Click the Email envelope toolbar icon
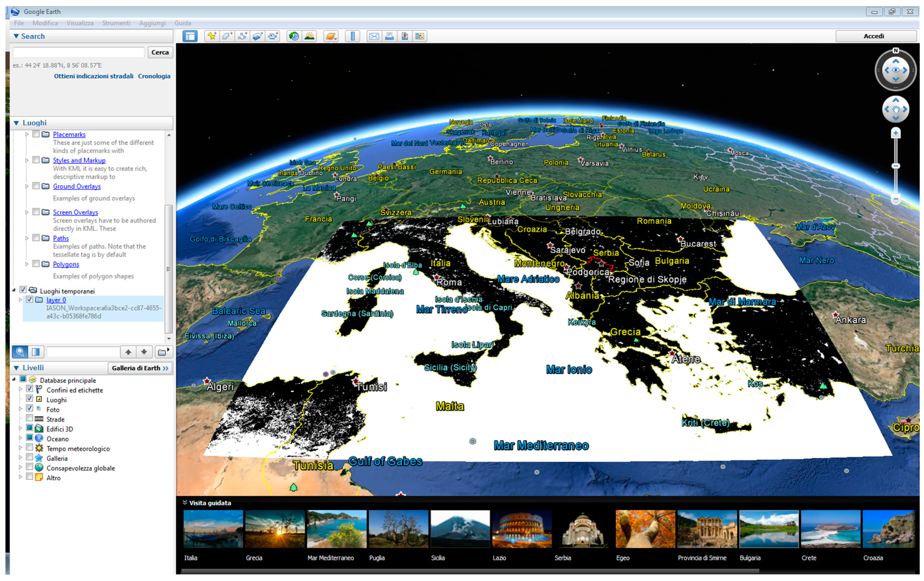The image size is (924, 581). 374,36
